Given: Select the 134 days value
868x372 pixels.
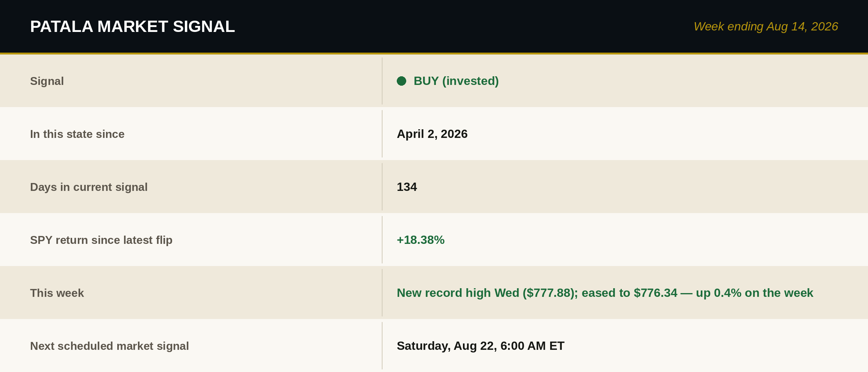Looking at the screenshot, I should click(407, 187).
